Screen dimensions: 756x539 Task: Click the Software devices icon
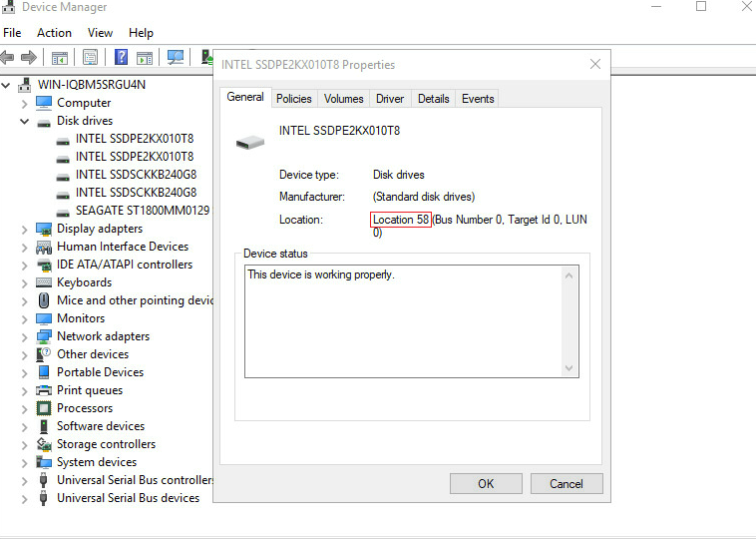tap(44, 426)
